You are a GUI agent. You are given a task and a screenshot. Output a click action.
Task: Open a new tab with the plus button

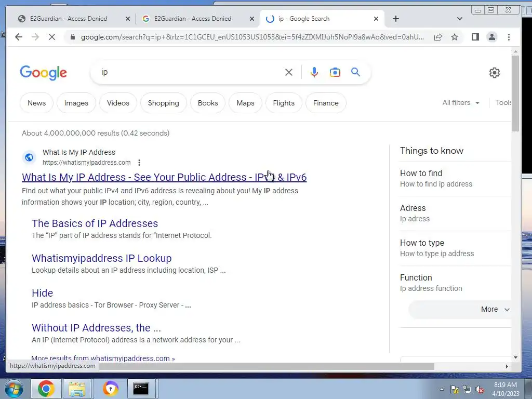395,19
